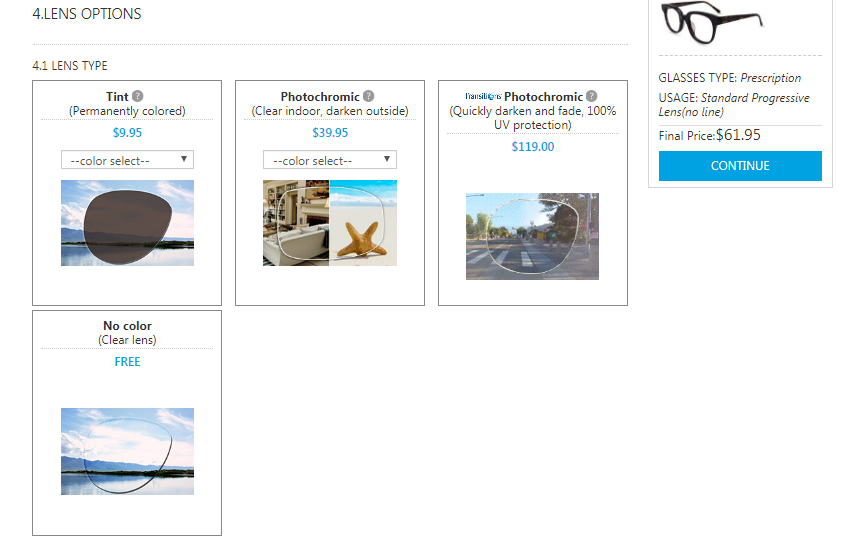Select the indoor-outdoor photochromic lens image
Image resolution: width=867 pixels, height=557 pixels.
330,223
